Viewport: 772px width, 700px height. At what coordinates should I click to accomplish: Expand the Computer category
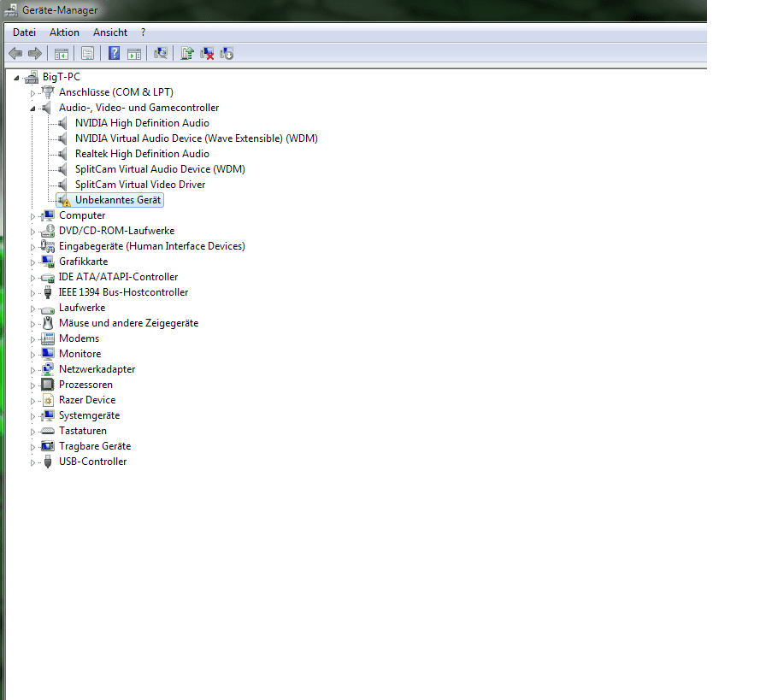32,216
